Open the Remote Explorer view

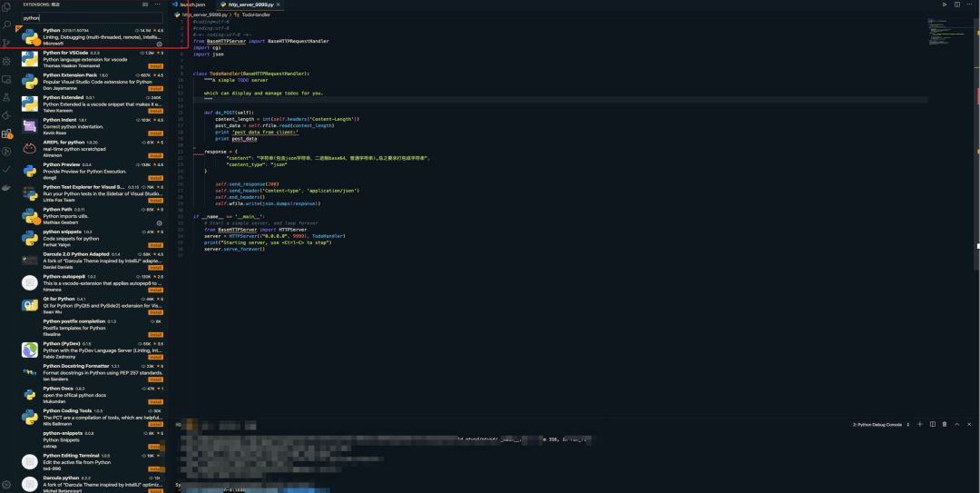7,80
